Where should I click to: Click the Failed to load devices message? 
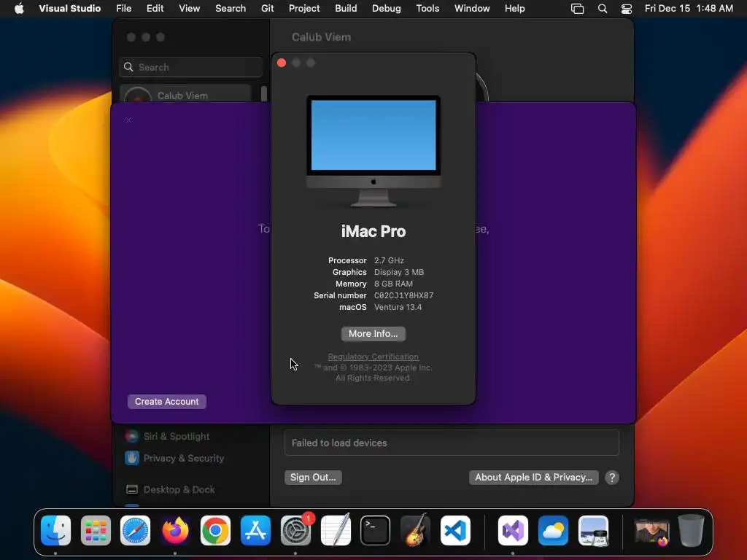point(339,443)
